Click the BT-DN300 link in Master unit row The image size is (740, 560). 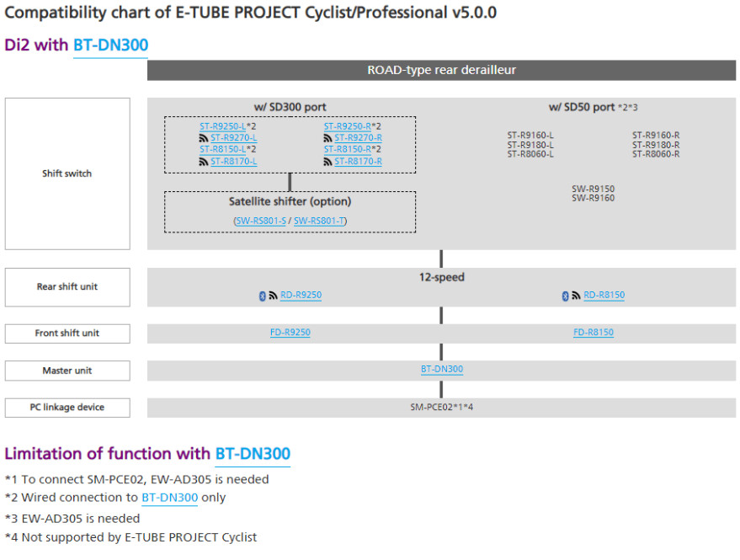coord(442,369)
